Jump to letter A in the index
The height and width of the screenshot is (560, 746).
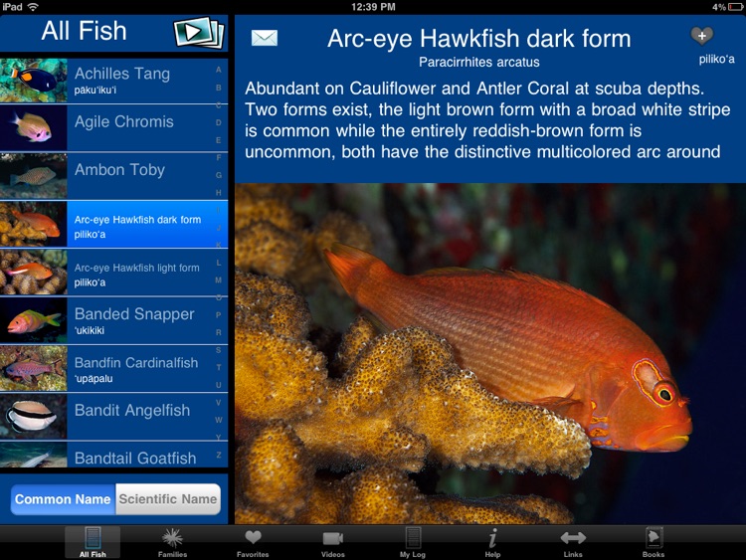(219, 70)
